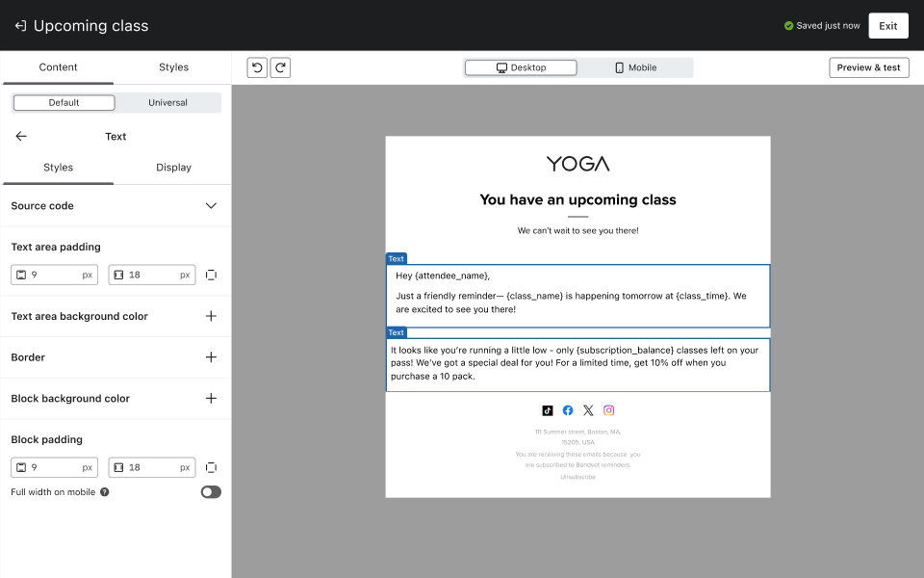Click the back arrow next to Text

pos(21,136)
